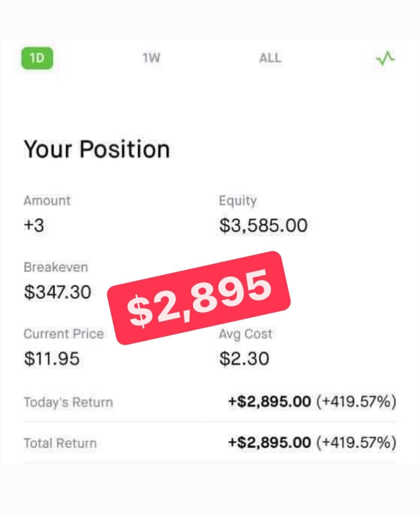Tap the Equity label

(x=238, y=200)
